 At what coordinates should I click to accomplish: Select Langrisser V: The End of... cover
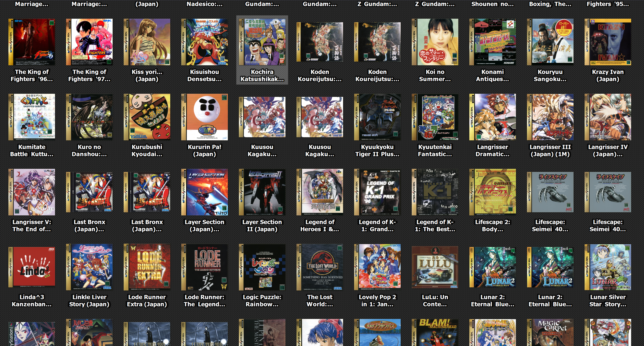coord(32,192)
